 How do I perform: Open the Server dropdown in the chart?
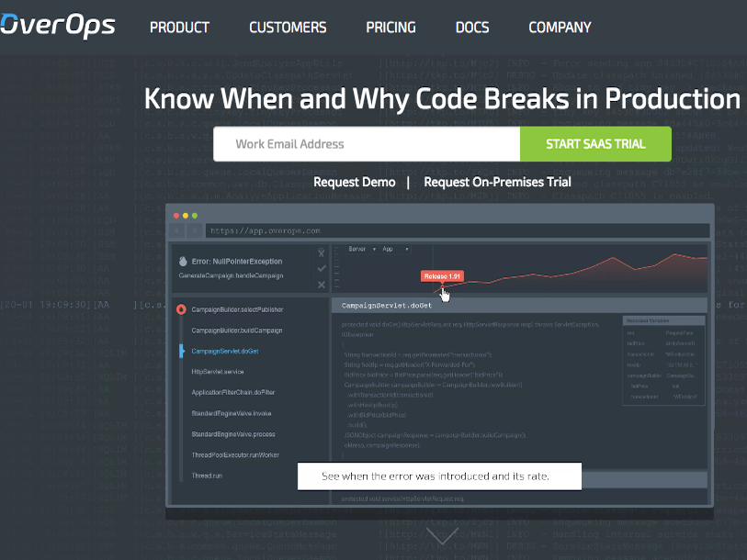click(x=360, y=249)
